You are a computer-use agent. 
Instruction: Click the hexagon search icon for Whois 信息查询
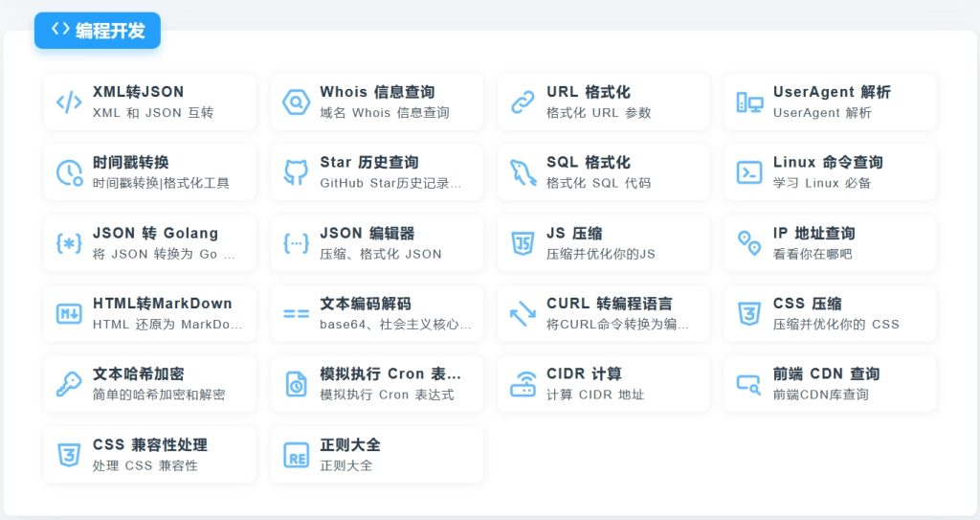(x=296, y=102)
